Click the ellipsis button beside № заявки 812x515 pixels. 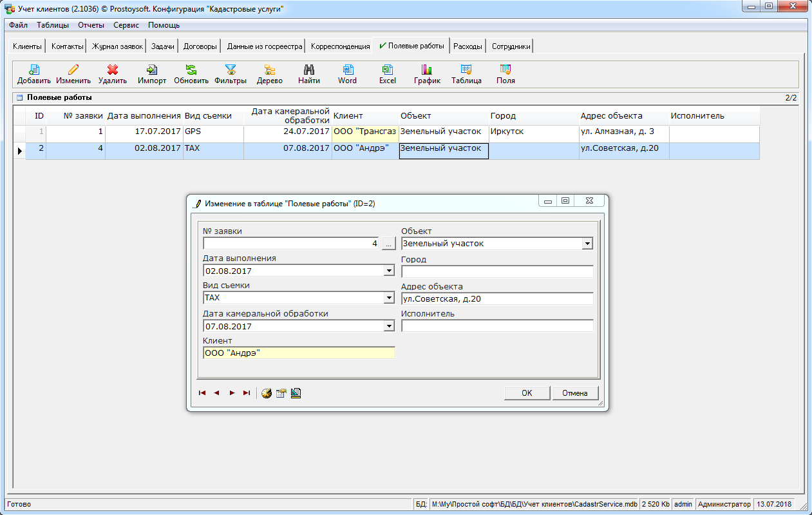(388, 244)
